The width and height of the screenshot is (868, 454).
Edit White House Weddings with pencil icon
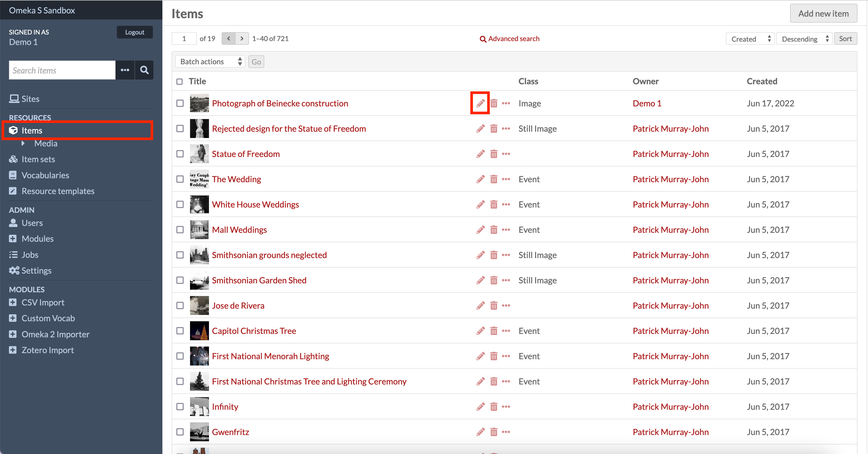[480, 204]
